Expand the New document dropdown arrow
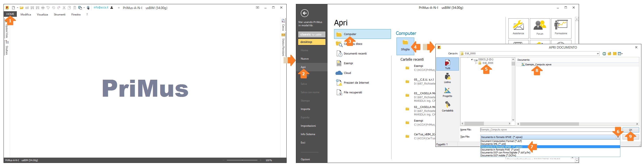This screenshot has width=644, height=166. pyautogui.click(x=17, y=8)
